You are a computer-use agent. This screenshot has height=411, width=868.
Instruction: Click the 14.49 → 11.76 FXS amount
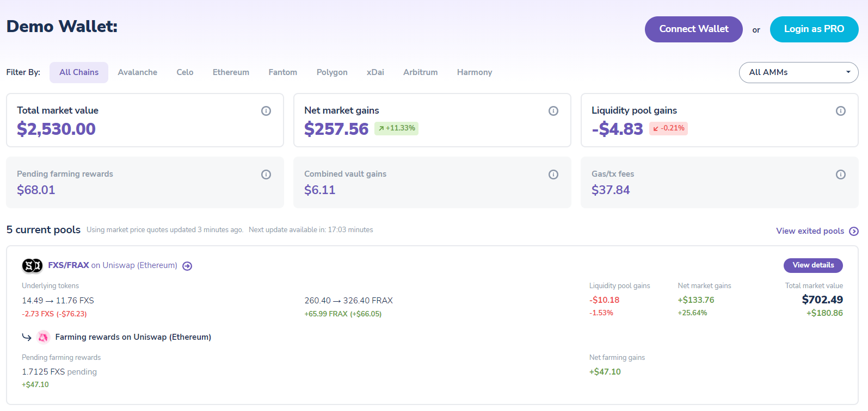(58, 301)
